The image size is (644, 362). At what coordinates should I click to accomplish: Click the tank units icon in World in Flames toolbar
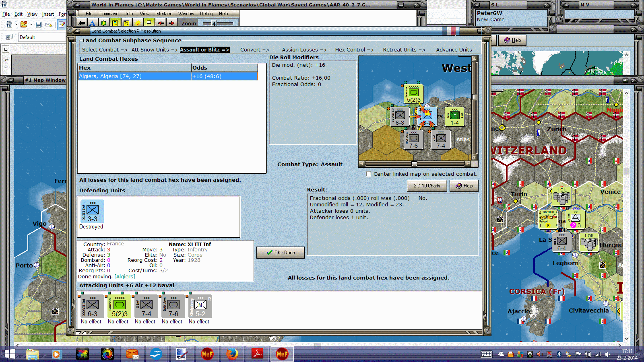click(82, 23)
